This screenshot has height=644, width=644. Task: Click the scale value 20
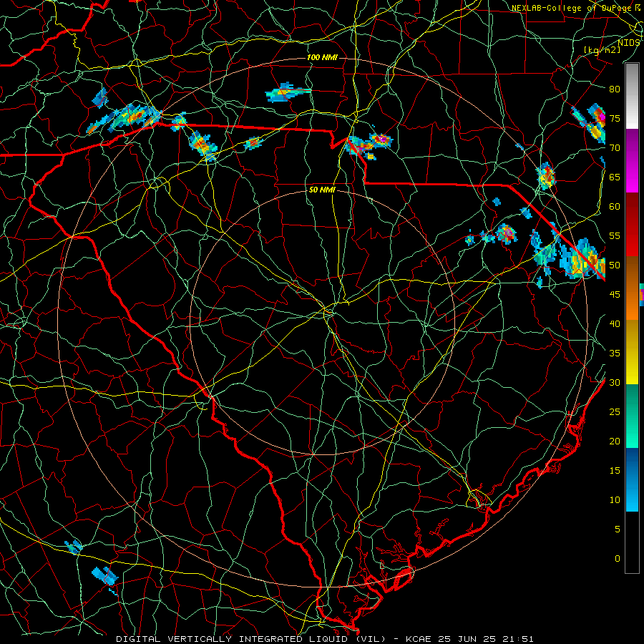point(615,441)
